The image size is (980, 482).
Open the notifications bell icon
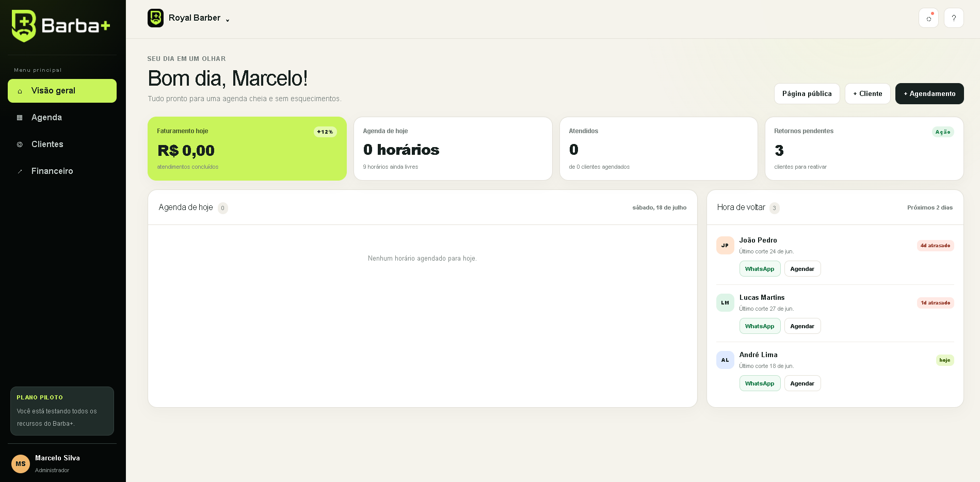[x=928, y=18]
